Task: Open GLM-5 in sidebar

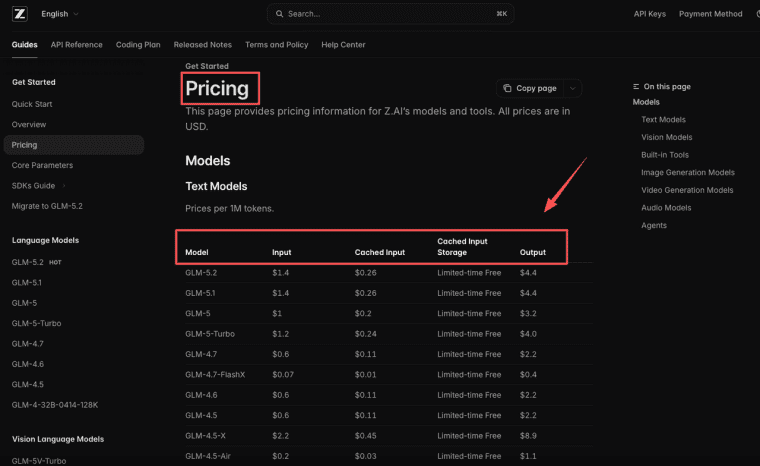Action: click(24, 303)
